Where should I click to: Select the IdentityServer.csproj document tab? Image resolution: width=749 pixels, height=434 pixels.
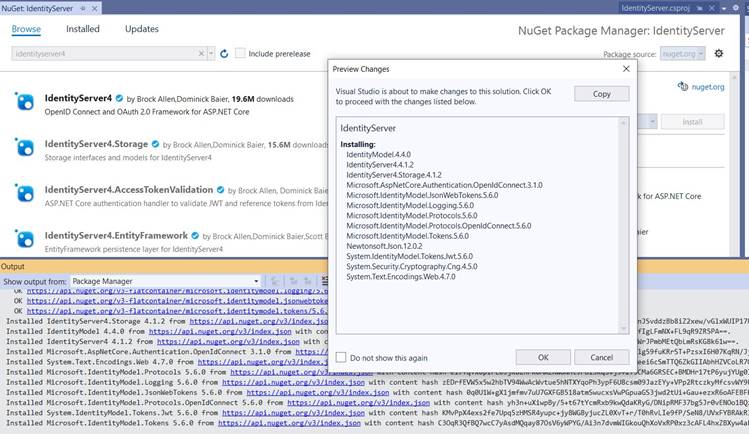click(655, 8)
